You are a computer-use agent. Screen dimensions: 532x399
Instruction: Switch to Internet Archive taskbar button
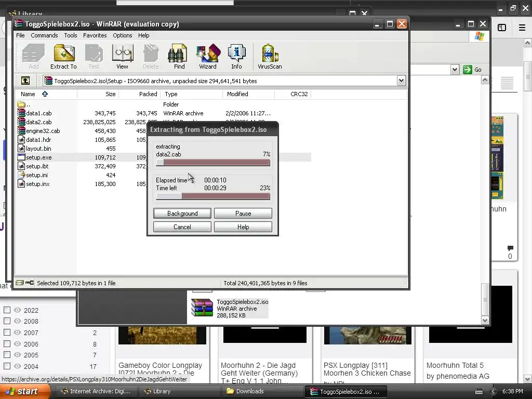[x=96, y=391]
